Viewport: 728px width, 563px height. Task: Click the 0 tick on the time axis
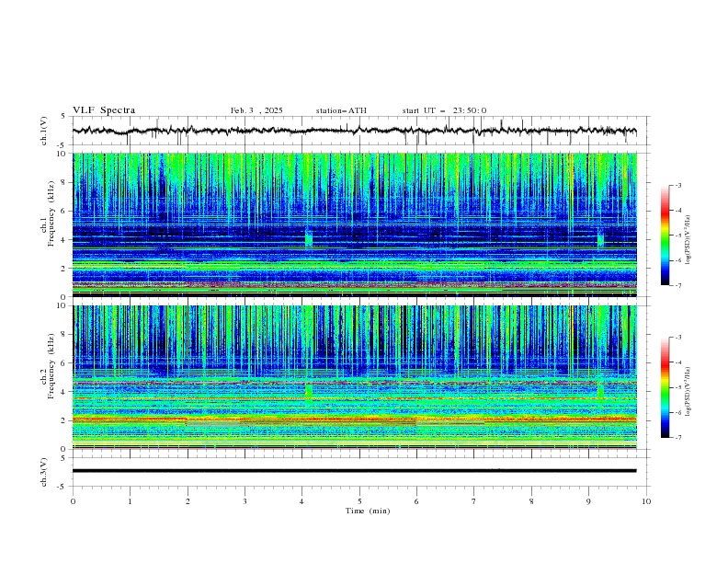tap(73, 501)
